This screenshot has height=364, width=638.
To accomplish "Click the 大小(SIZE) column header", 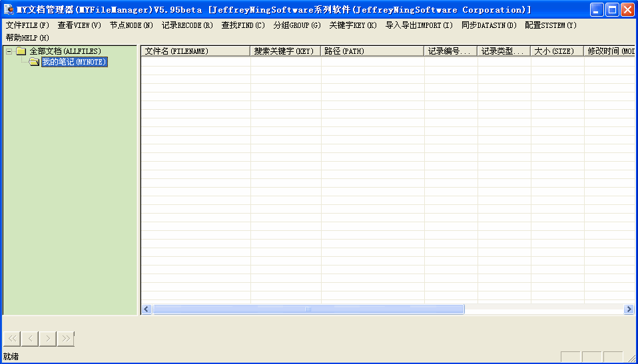I will (557, 51).
